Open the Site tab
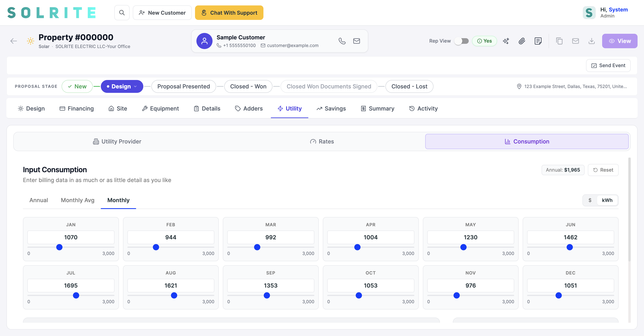The height and width of the screenshot is (336, 644). tap(118, 109)
